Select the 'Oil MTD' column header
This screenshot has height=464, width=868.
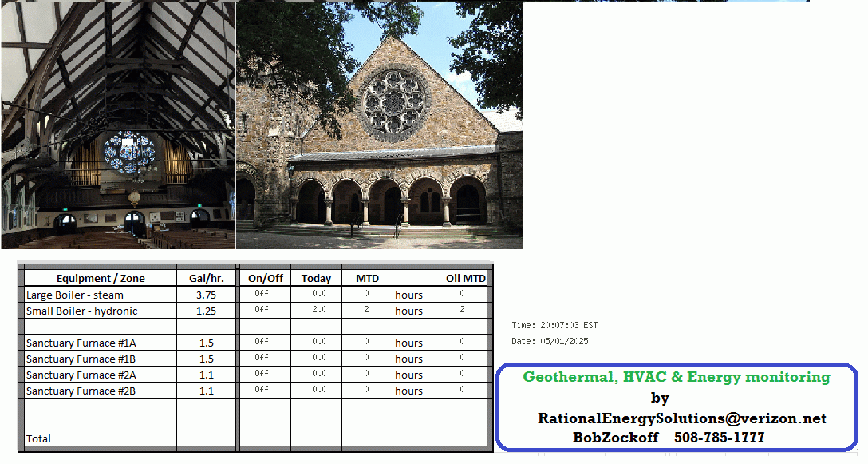[466, 278]
